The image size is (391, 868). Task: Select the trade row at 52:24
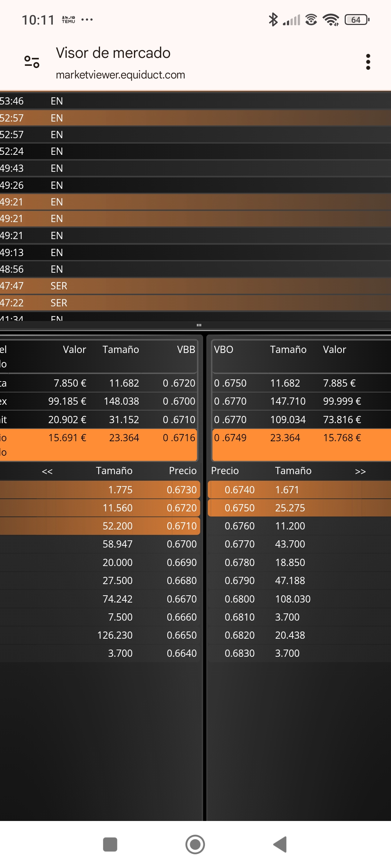point(195,151)
